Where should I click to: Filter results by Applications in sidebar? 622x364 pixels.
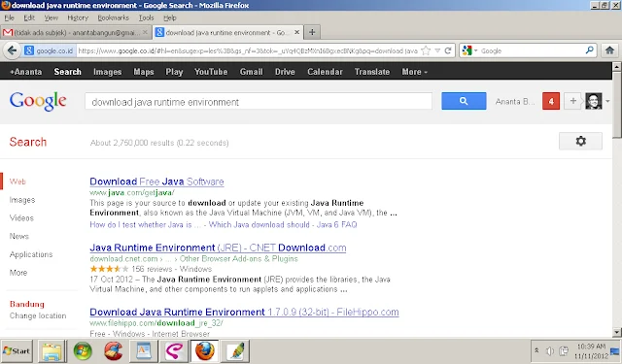[x=31, y=254]
